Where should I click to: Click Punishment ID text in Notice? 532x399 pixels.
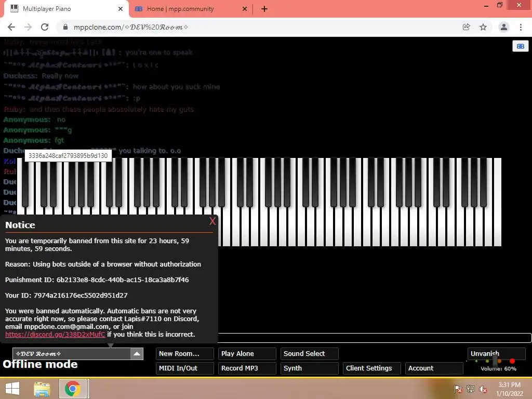97,280
